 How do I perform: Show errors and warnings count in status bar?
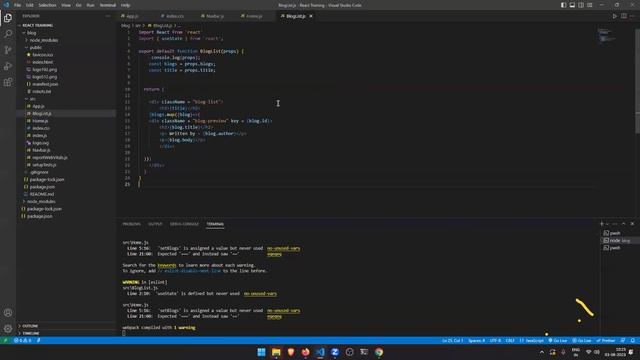(22, 340)
